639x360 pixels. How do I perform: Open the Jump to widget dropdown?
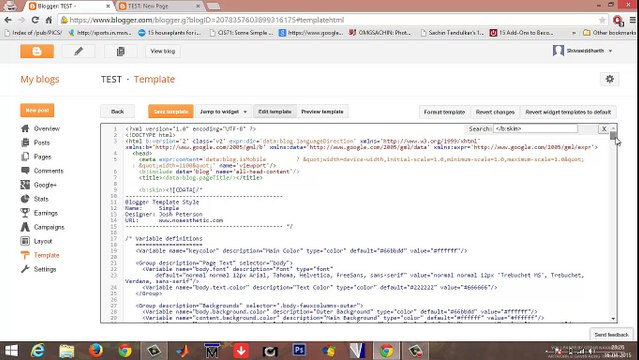(223, 112)
